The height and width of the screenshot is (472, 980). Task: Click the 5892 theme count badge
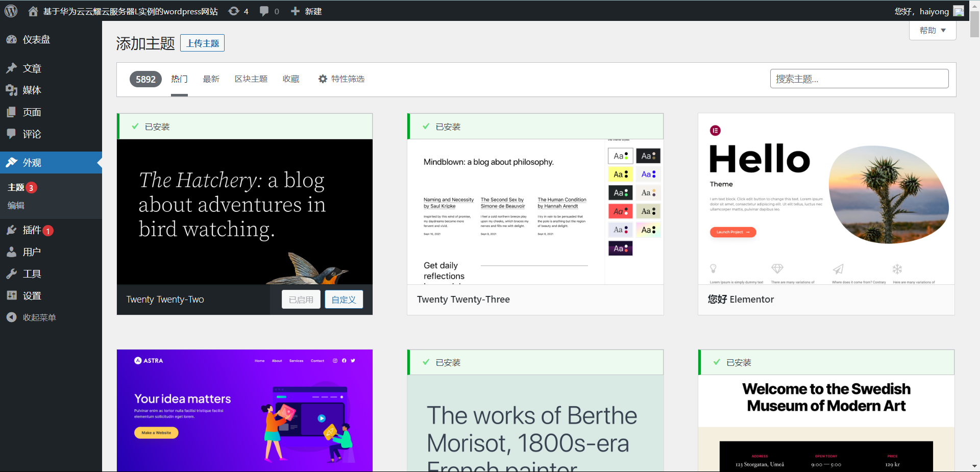point(145,79)
